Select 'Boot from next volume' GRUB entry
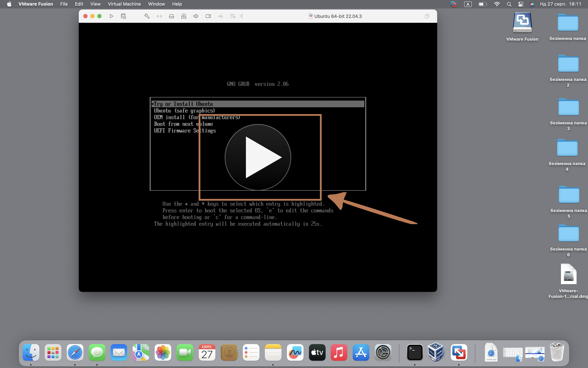588x368 pixels. (183, 124)
